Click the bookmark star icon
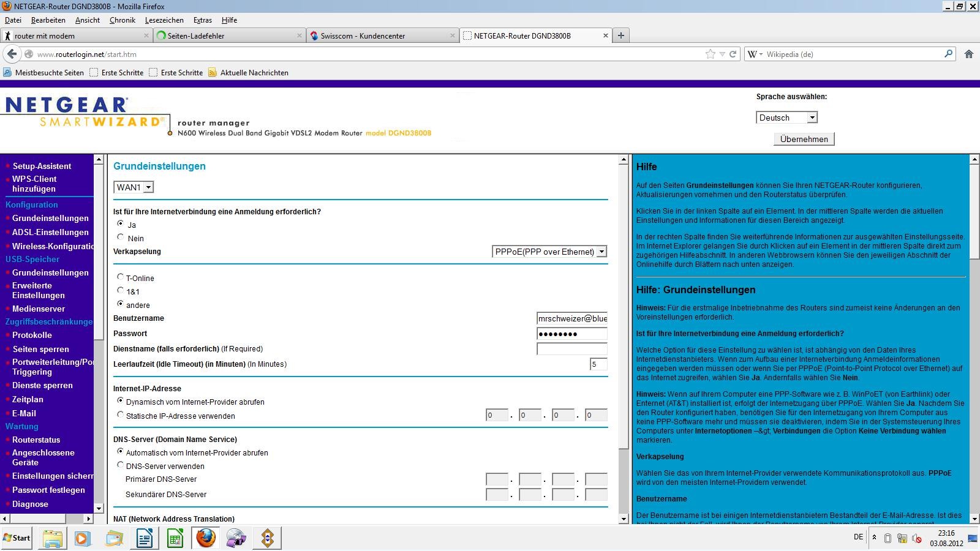 (710, 54)
